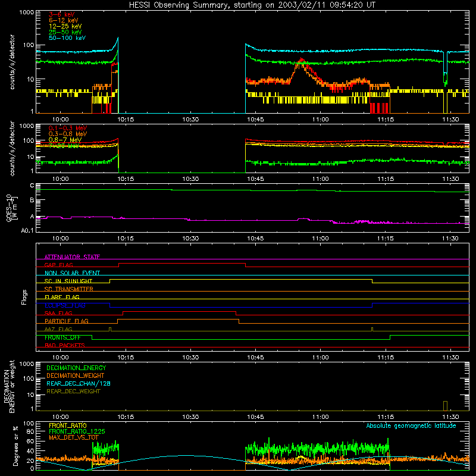Select the 6-12 keV legend label
This screenshot has height=476, width=476.
click(x=64, y=20)
